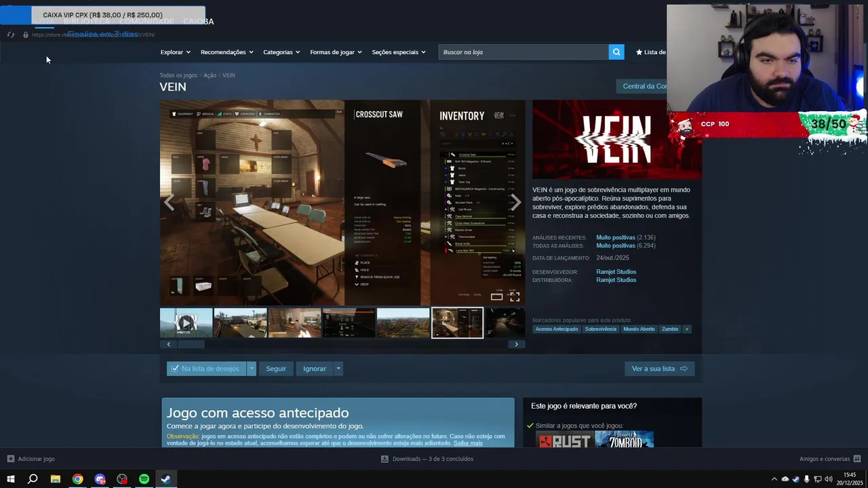Click the VEIN breadcrumb link
The image size is (868, 488).
pos(229,75)
